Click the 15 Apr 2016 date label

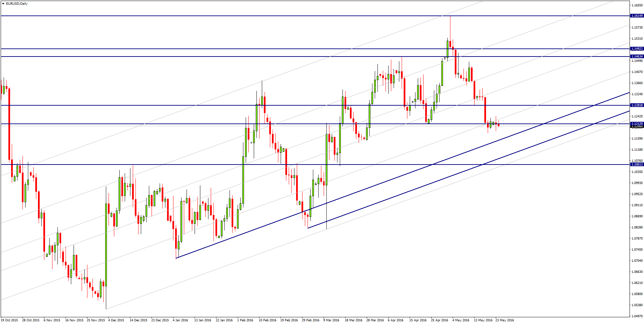[418, 320]
